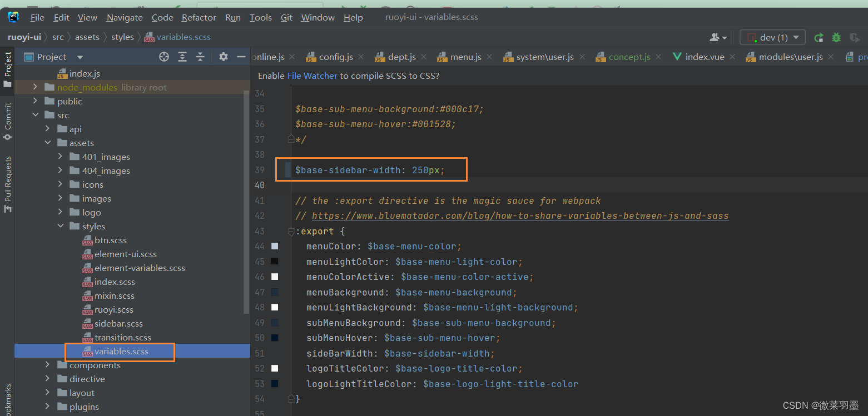Screen dimensions: 868x416
Task: Click the WebStorm application logo icon
Action: (x=13, y=17)
